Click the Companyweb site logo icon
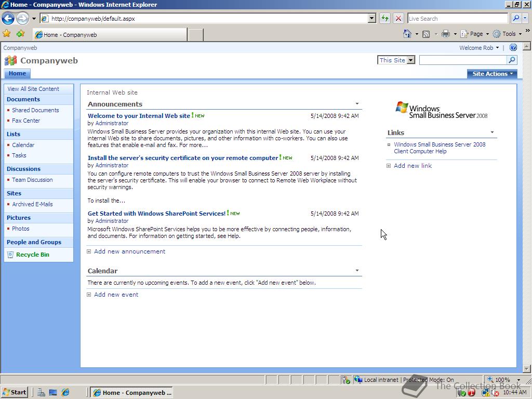The image size is (532, 399). click(10, 61)
